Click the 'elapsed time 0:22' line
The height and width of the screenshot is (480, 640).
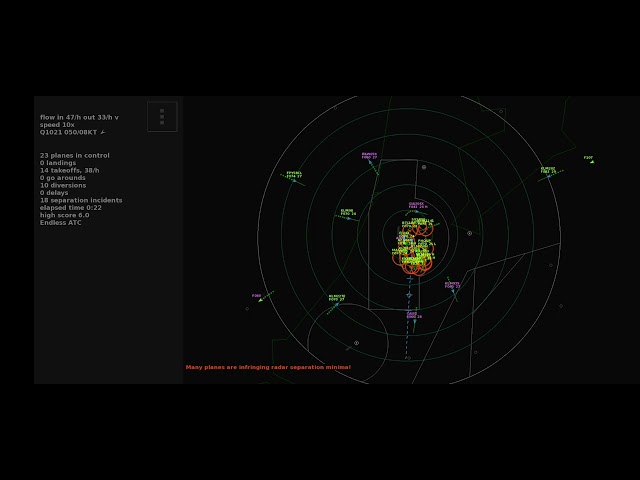(x=71, y=207)
